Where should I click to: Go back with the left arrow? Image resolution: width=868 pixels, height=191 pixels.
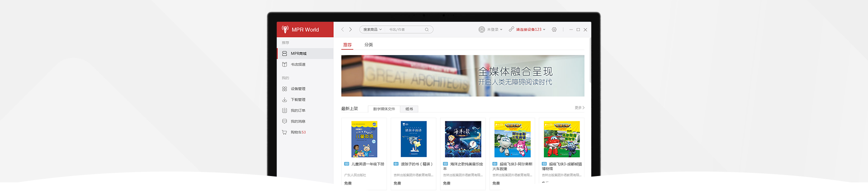pyautogui.click(x=343, y=29)
